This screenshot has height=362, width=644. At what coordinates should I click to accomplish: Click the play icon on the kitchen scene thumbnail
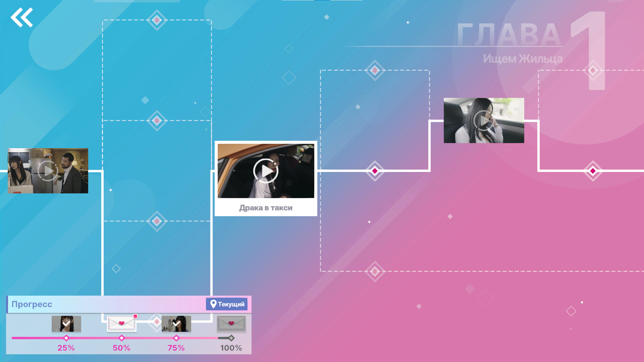point(48,171)
